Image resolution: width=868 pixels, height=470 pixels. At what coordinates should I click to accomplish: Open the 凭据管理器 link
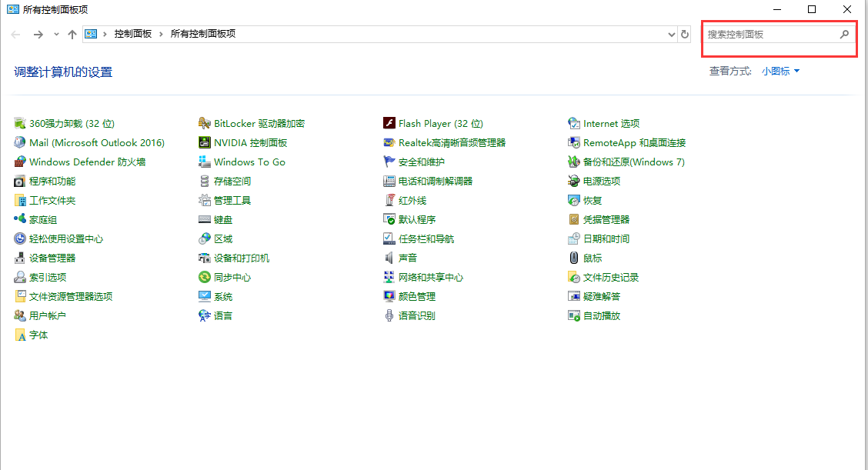(x=606, y=220)
